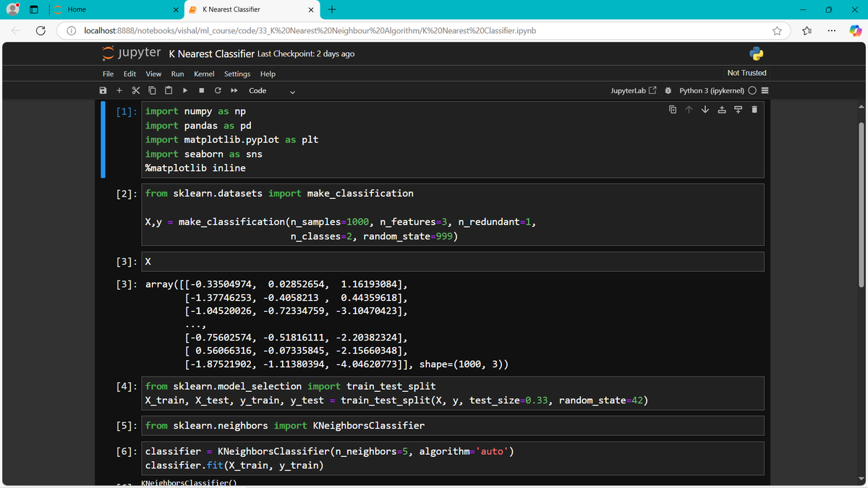Image resolution: width=868 pixels, height=488 pixels.
Task: Open the tab actions menu icon
Action: click(33, 9)
